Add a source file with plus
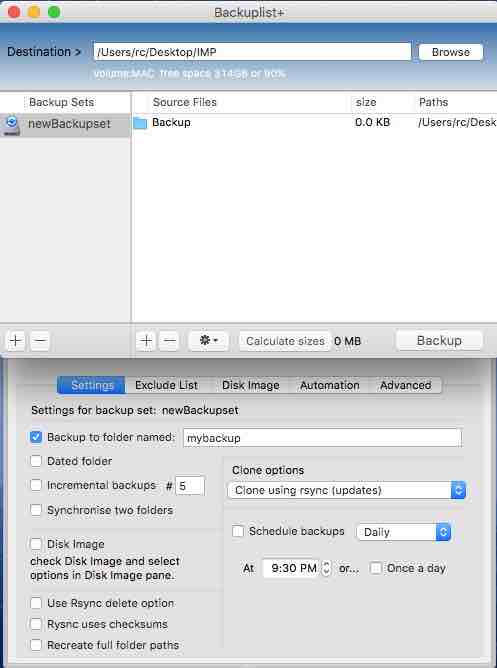This screenshot has height=668, width=497. [146, 341]
